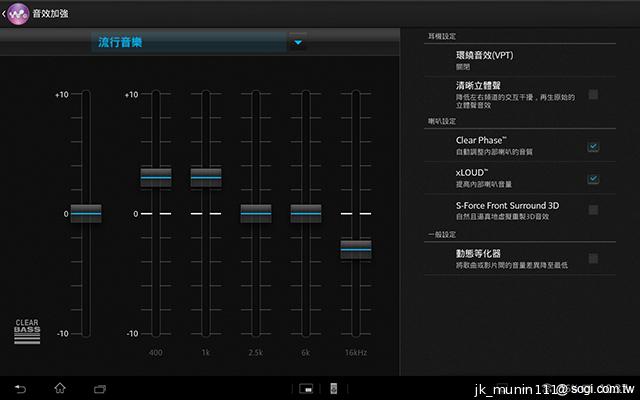The height and width of the screenshot is (400, 640).
Task: Tap the 音效加強 title text
Action: (51, 13)
